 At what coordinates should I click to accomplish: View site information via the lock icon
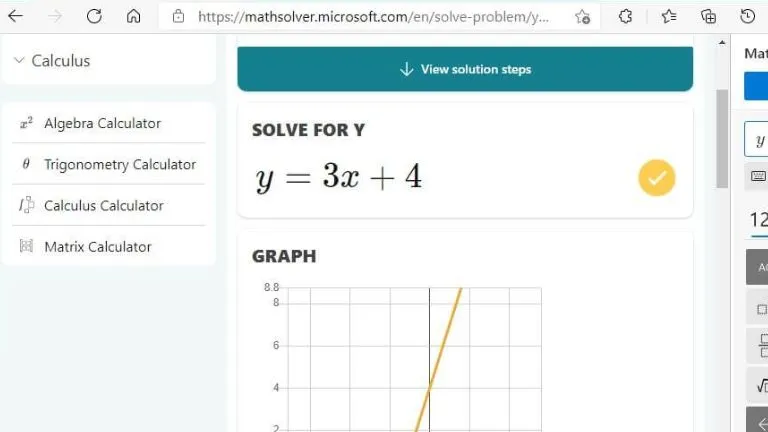point(178,17)
